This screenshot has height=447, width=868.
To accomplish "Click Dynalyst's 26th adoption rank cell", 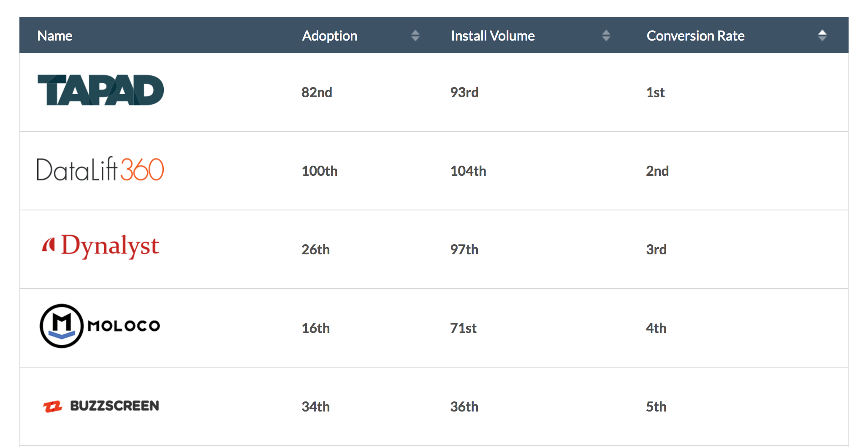I will [315, 250].
